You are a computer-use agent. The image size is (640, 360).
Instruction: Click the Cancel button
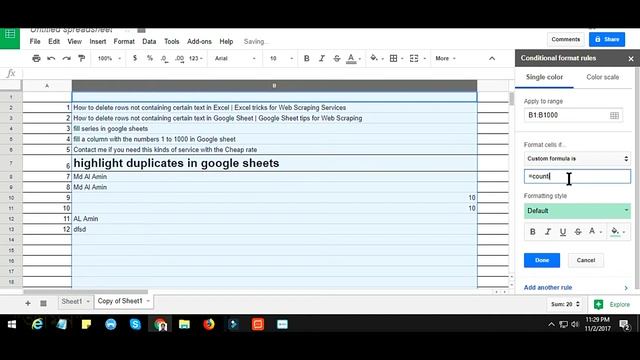[x=586, y=260]
